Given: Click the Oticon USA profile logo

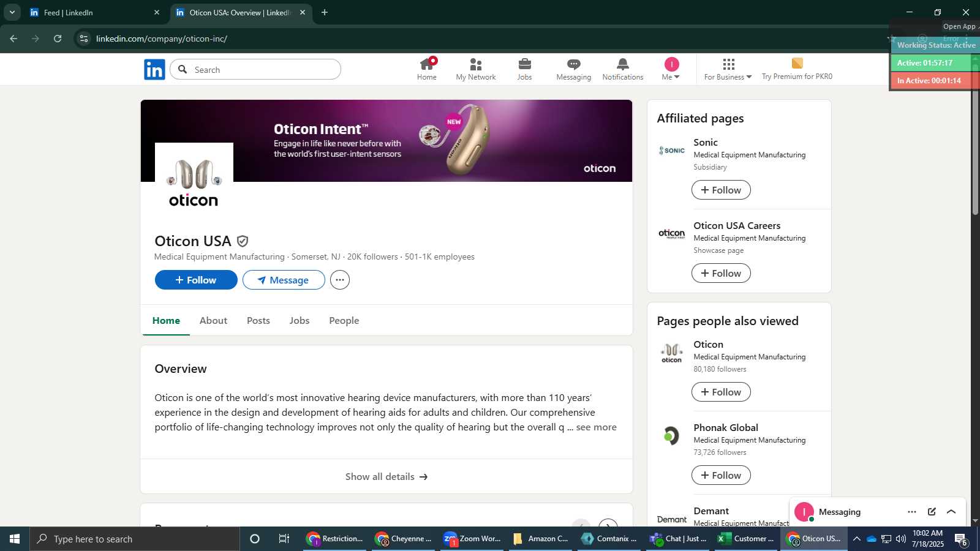Looking at the screenshot, I should click(194, 182).
